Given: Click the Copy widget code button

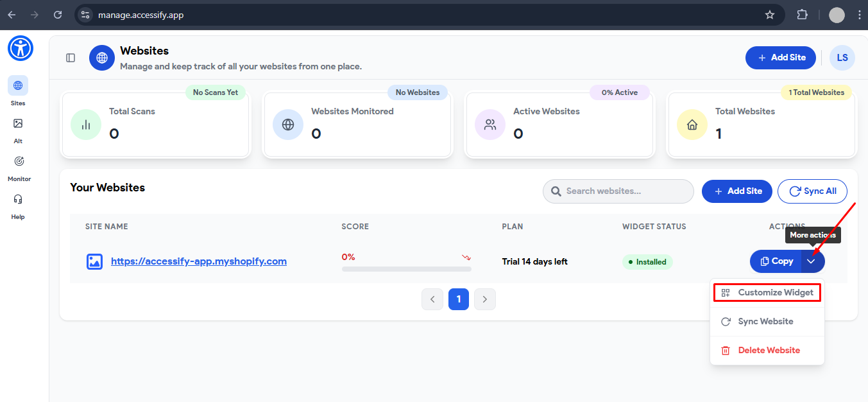Looking at the screenshot, I should [776, 261].
